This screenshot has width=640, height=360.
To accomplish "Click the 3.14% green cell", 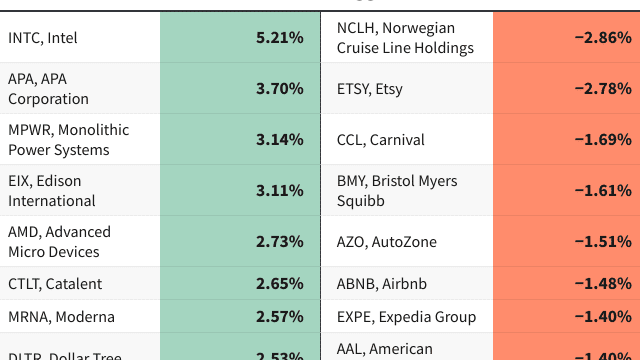I will point(240,140).
